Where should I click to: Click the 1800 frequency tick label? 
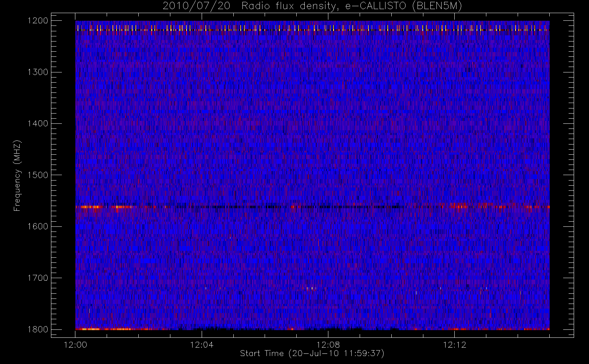(x=38, y=329)
